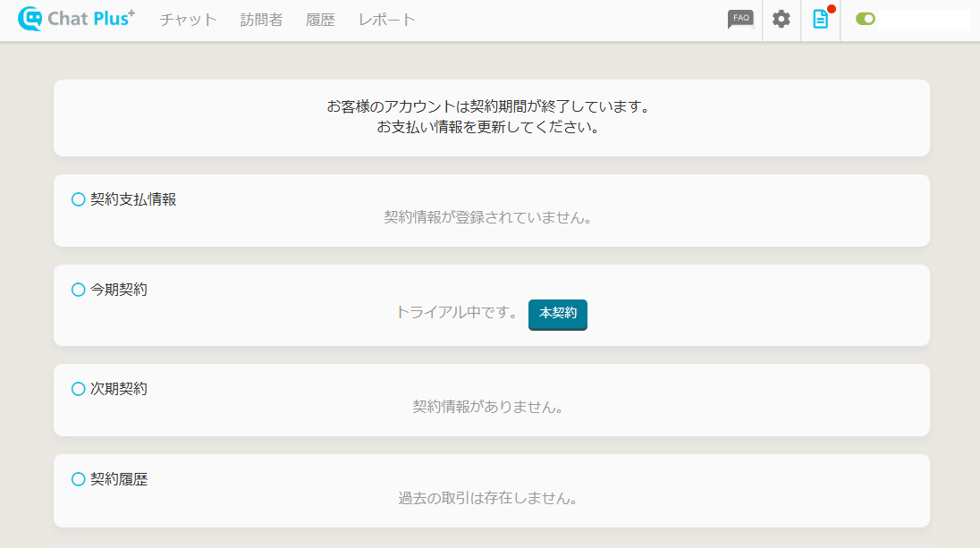Click the 今期契約 section heading

tap(119, 290)
